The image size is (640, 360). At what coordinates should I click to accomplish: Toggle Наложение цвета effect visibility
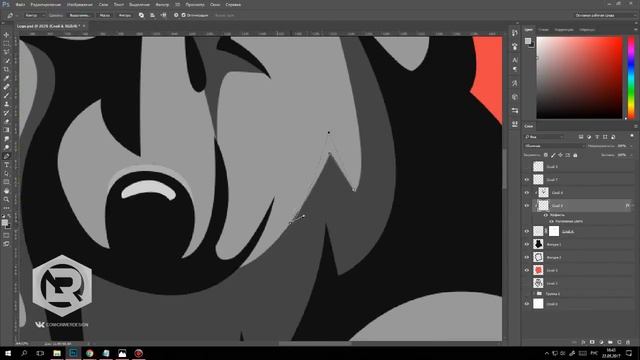click(x=551, y=221)
